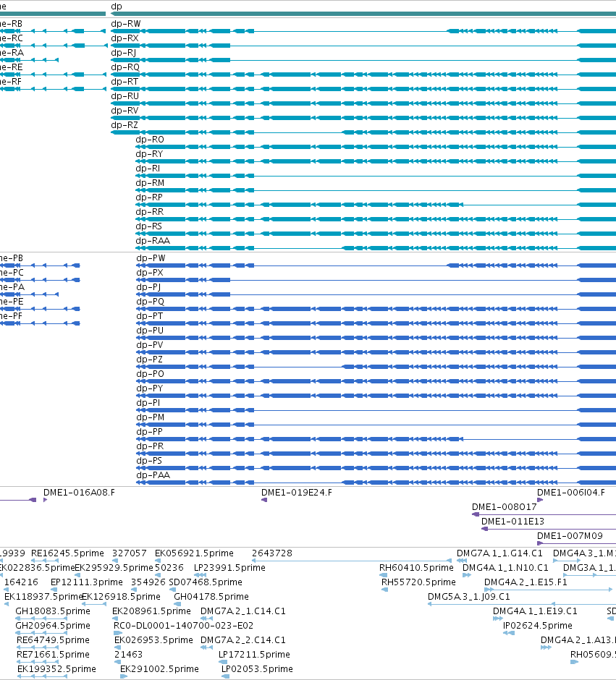Click the DMG7A.1_1.G14.C1 label
The width and height of the screenshot is (616, 680).
coord(499,553)
